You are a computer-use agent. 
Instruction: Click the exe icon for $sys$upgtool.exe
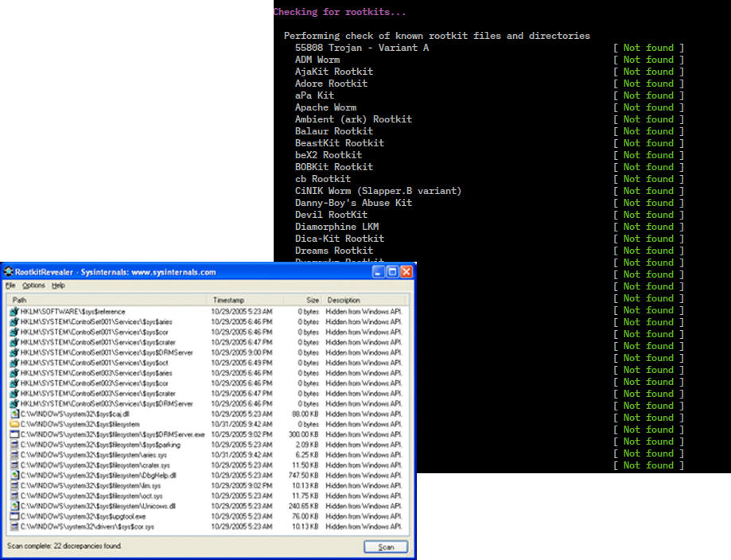point(14,516)
